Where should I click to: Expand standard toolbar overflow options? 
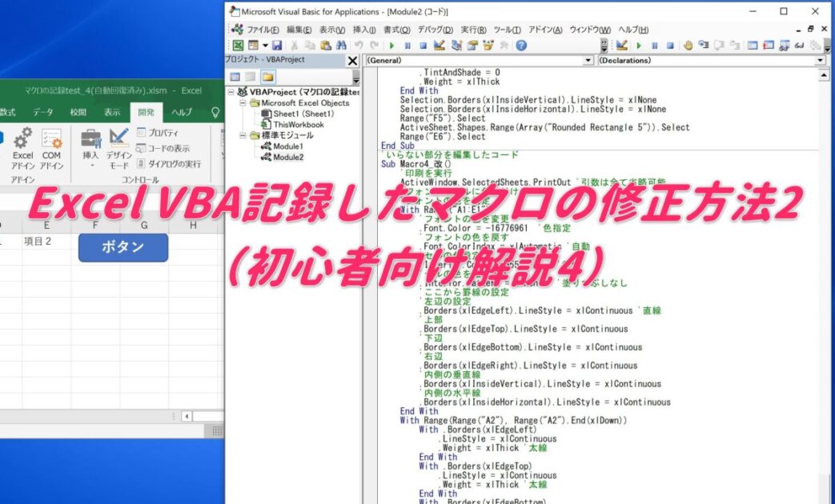coord(604,46)
